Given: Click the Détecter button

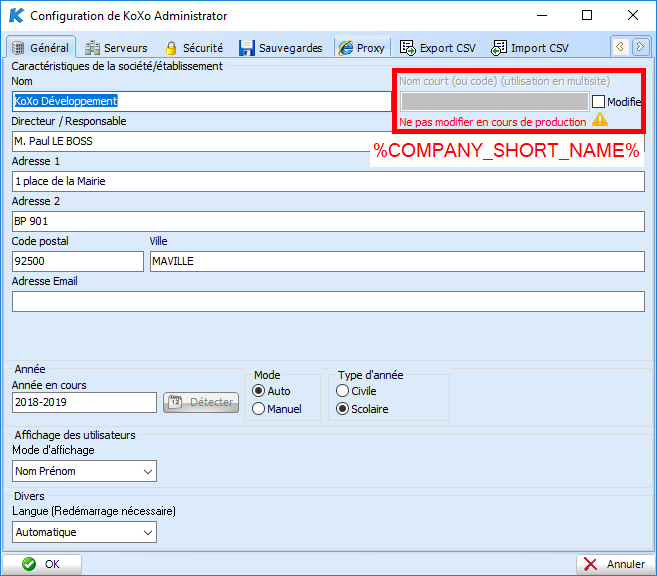Looking at the screenshot, I should click(201, 402).
